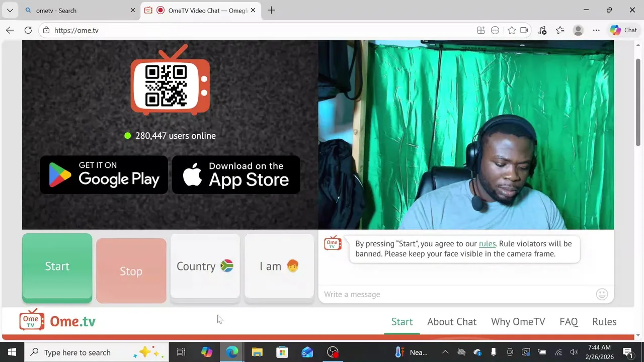Go back with the browser back arrow

[10, 30]
